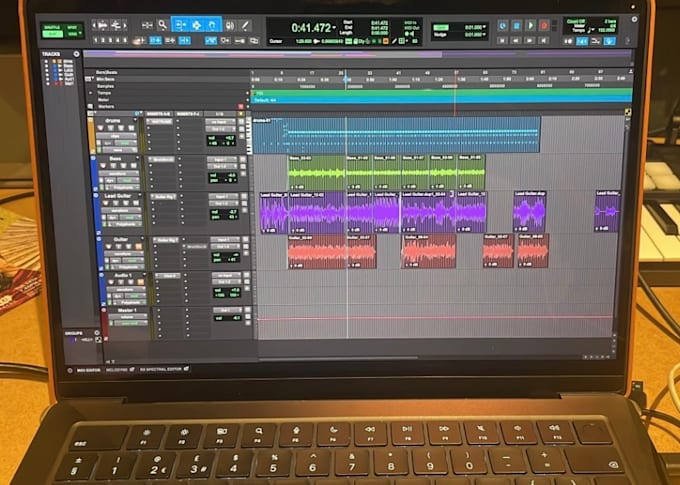The image size is (680, 485).
Task: Click the Drums track yellow color strip
Action: 92,135
